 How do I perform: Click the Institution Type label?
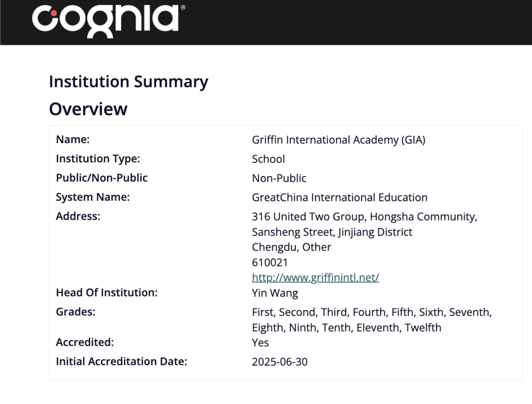pyautogui.click(x=98, y=159)
